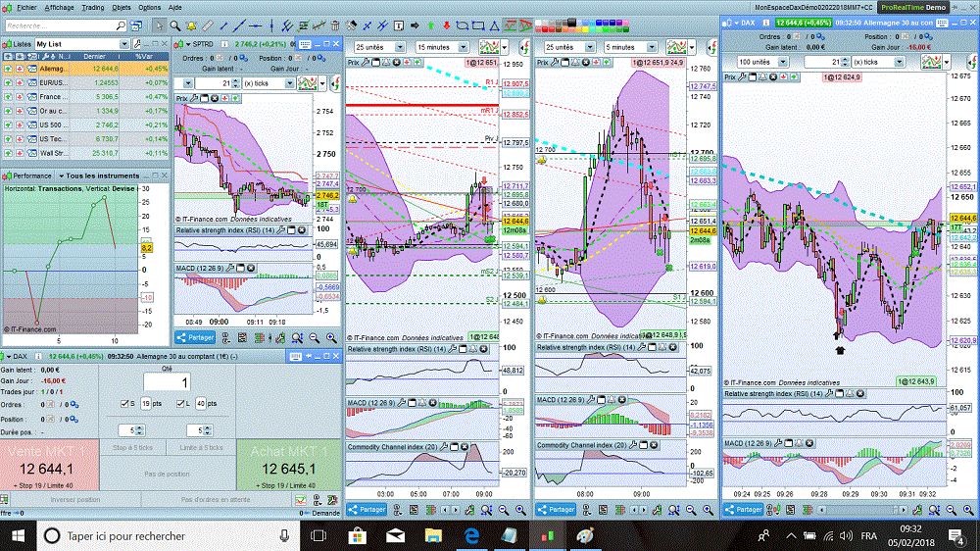The image size is (980, 551).
Task: Open the Objets menu
Action: pyautogui.click(x=122, y=8)
